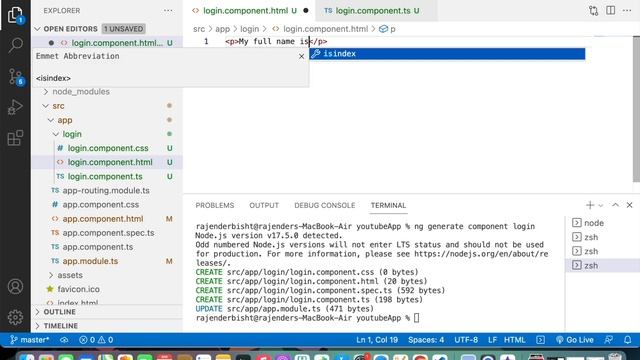Open the Source Control view

click(x=16, y=76)
